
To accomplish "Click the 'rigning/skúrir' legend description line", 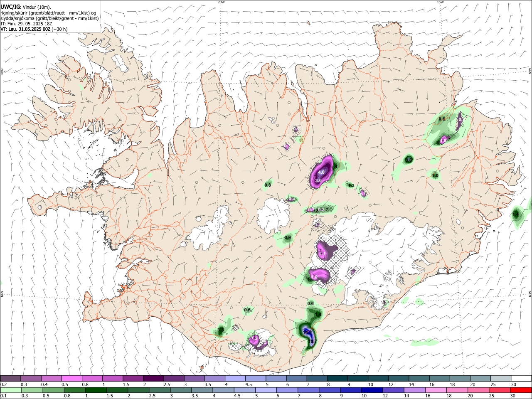I will (x=48, y=12).
